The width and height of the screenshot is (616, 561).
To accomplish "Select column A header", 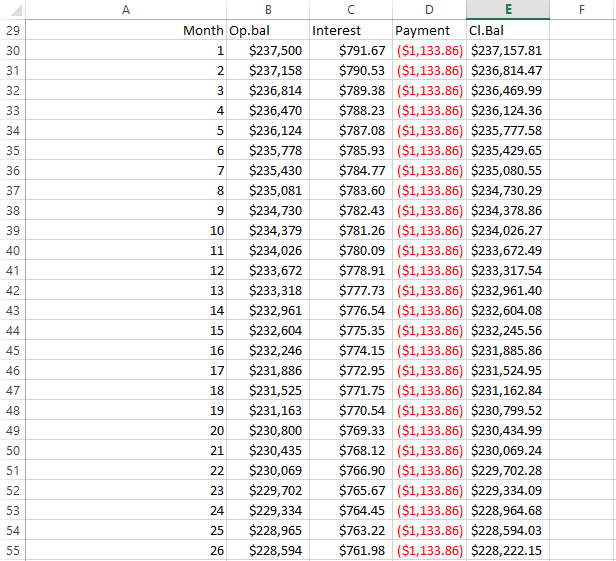I will point(126,9).
